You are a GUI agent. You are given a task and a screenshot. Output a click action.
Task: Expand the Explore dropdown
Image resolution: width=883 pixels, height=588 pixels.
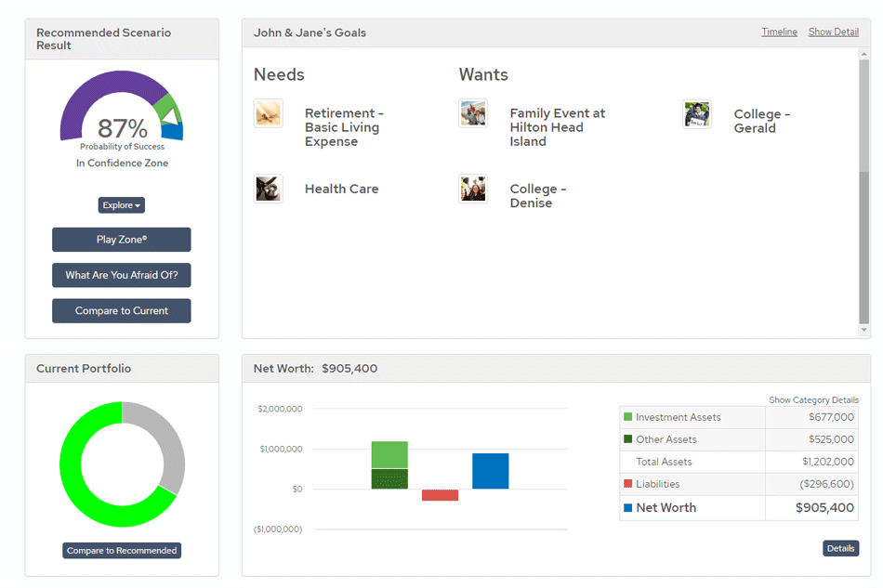[122, 205]
